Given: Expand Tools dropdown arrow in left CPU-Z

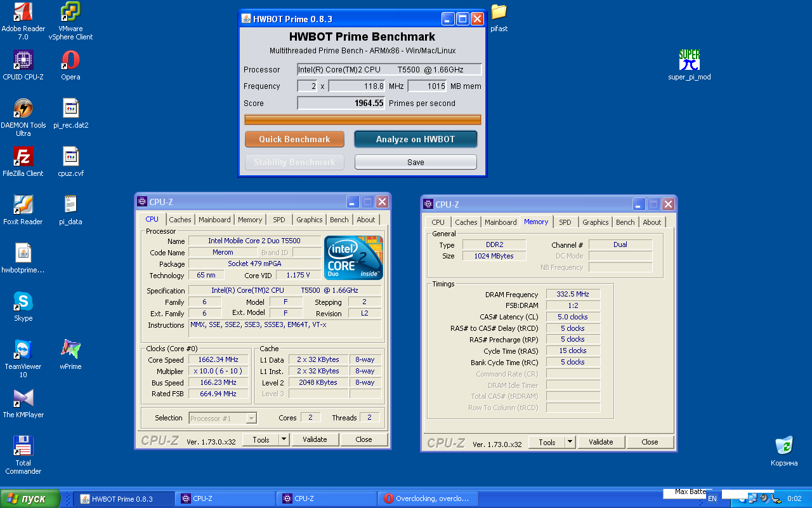Looking at the screenshot, I should [x=284, y=439].
